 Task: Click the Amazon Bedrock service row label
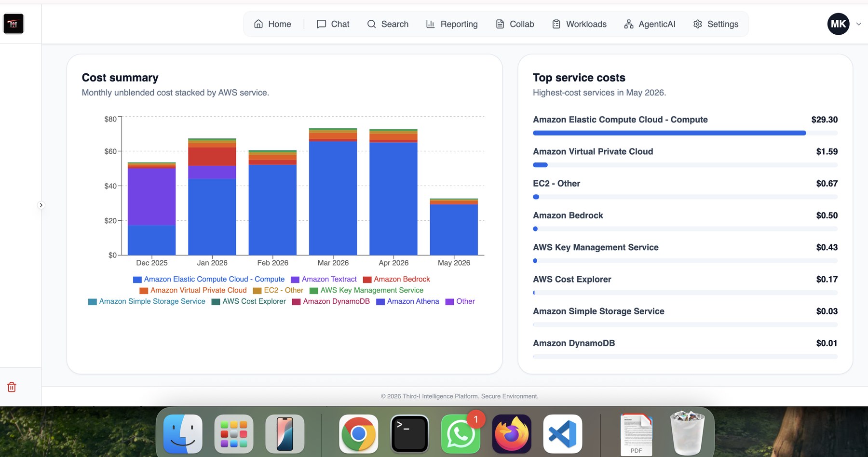pyautogui.click(x=568, y=215)
